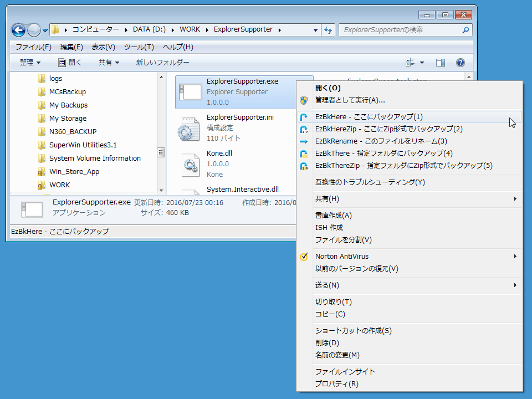Open the 編集(E) menu
Screen dimensions: 532x399
tap(71, 47)
